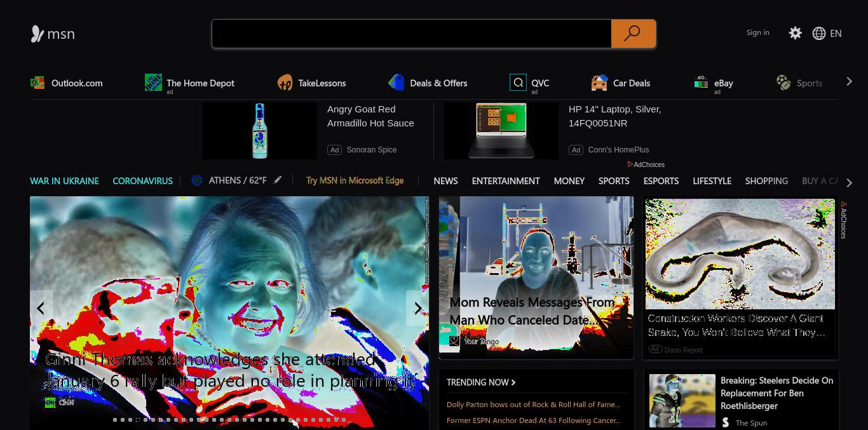Open the ATHENS / 62°F weather link
Image resolution: width=868 pixels, height=430 pixels.
tap(238, 180)
